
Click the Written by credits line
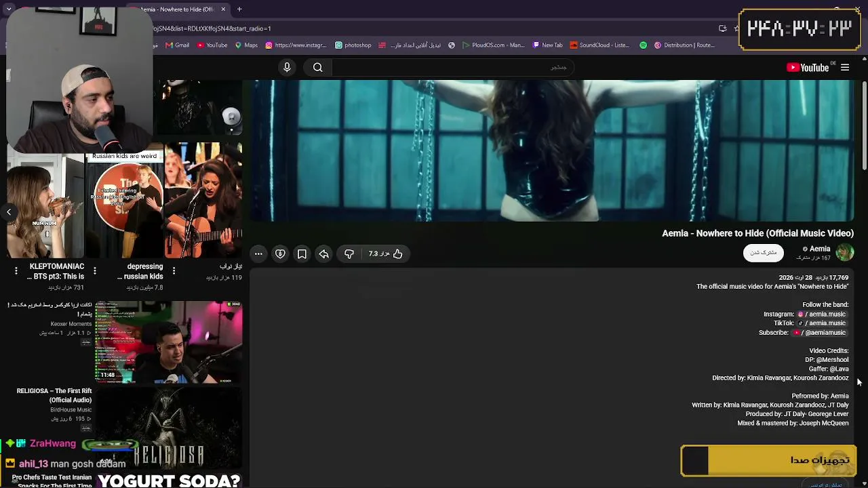coord(770,405)
